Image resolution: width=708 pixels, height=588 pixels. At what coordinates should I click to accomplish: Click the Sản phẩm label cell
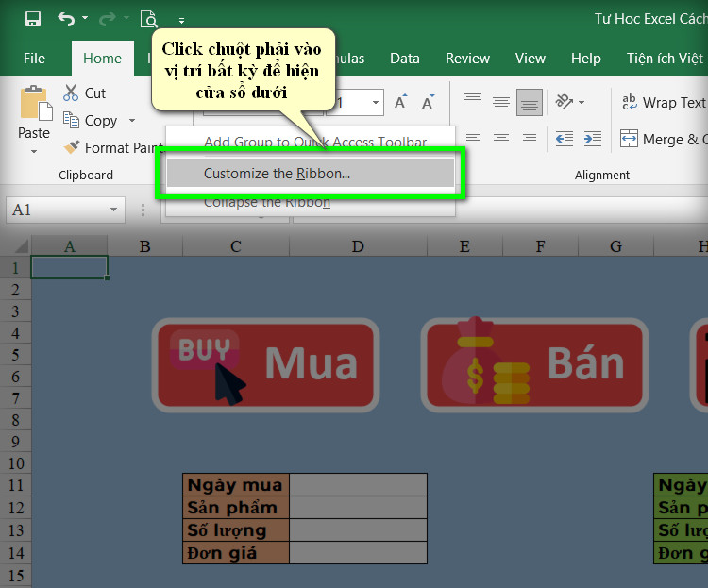point(236,508)
